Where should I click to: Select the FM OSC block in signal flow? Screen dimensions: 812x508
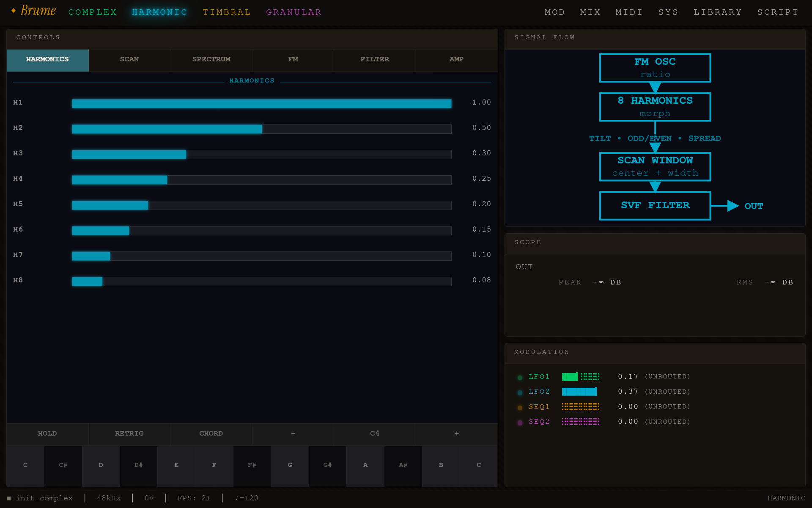pyautogui.click(x=655, y=68)
